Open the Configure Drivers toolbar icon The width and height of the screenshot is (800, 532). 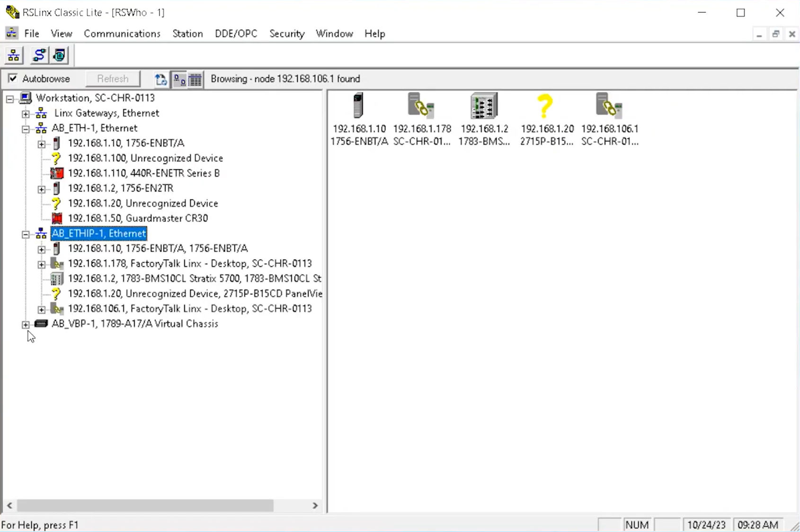pos(39,55)
